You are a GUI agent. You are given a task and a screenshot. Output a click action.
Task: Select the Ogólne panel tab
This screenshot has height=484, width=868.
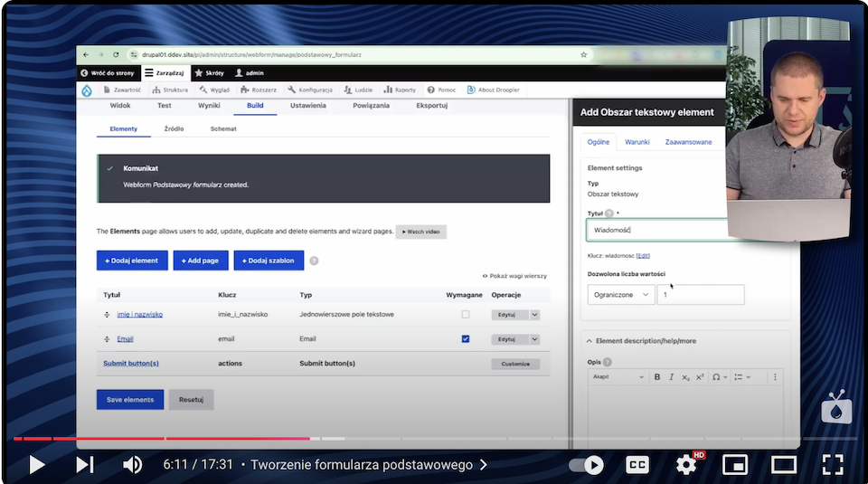[x=599, y=142]
